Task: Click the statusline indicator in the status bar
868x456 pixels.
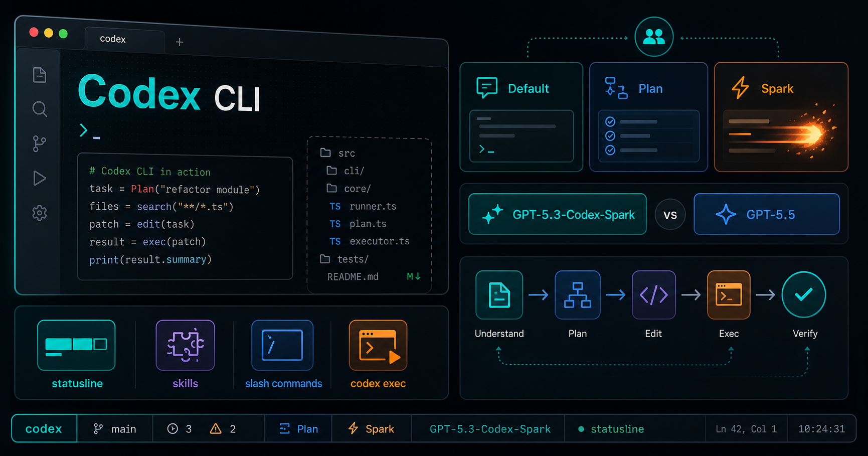Action: click(611, 429)
